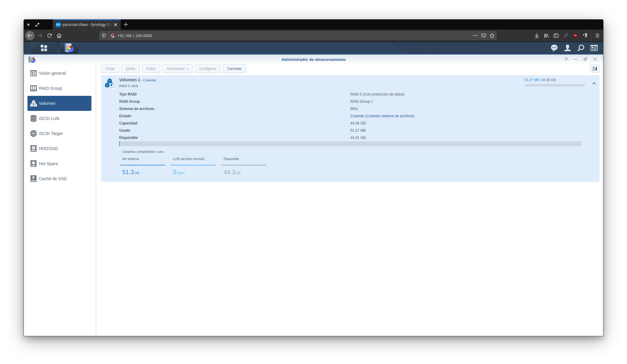
Task: Open the widgets panel icon
Action: (x=594, y=48)
